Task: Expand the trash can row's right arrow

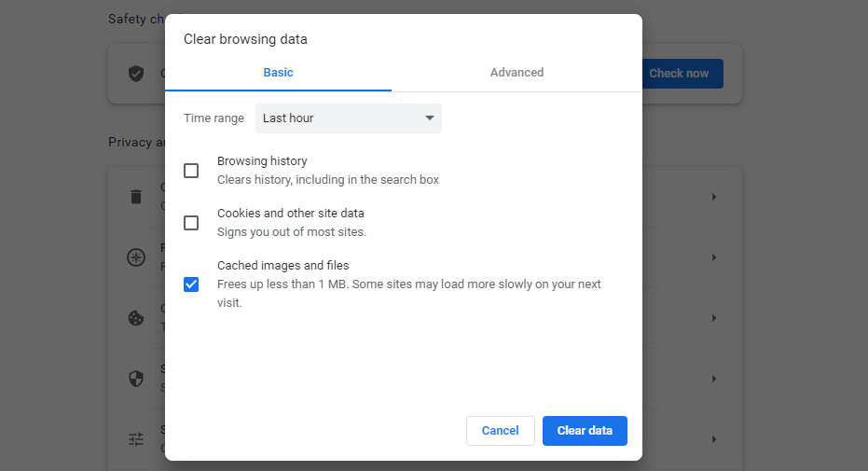Action: click(x=714, y=197)
